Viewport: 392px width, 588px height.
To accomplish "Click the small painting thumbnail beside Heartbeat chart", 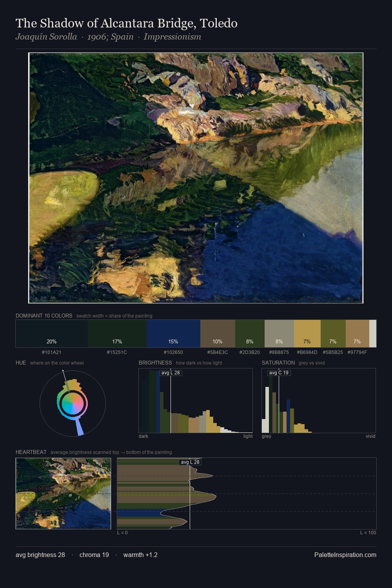I will coord(63,494).
